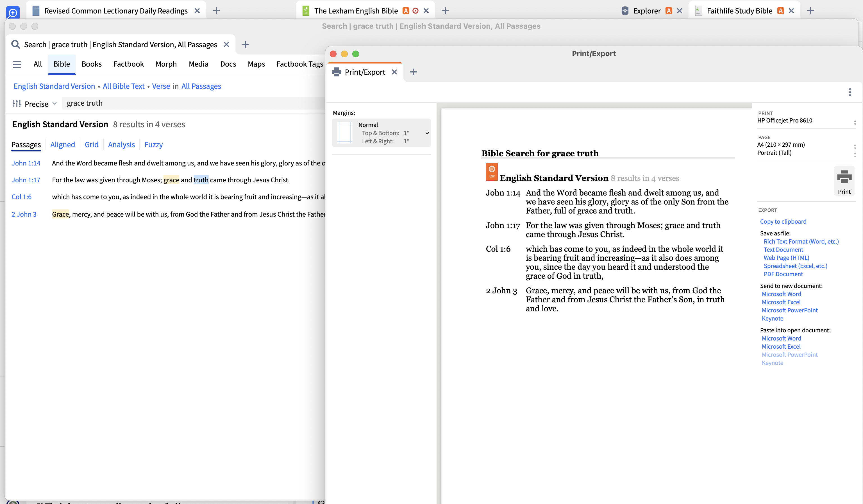Click the large Print printer icon

point(844,177)
